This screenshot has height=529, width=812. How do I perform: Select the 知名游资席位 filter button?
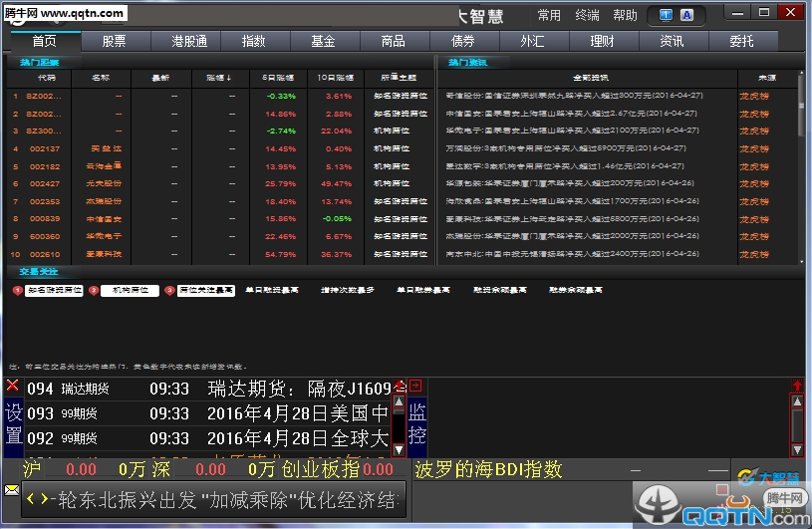55,290
